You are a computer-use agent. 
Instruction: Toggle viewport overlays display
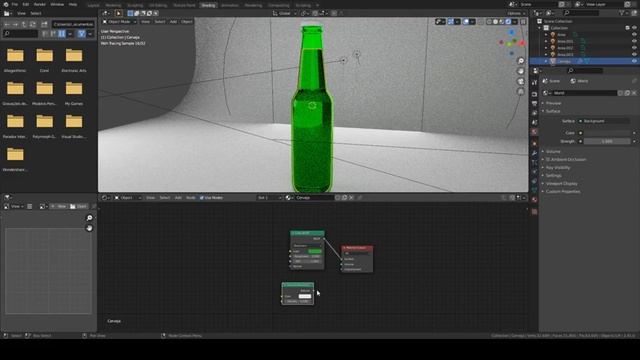click(x=466, y=22)
